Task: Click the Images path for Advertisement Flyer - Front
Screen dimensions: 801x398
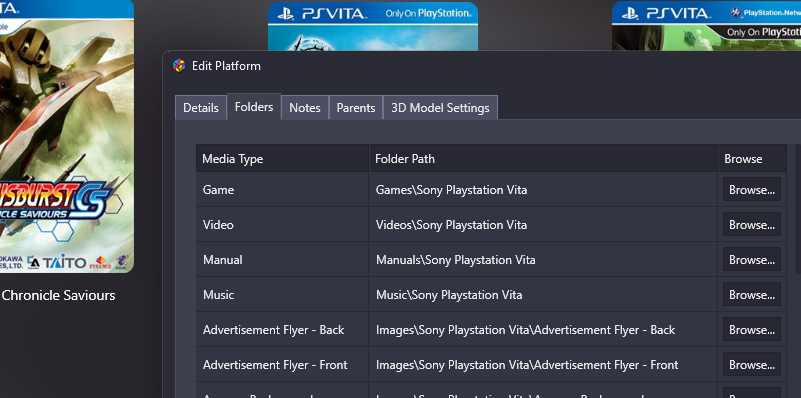Action: click(527, 365)
